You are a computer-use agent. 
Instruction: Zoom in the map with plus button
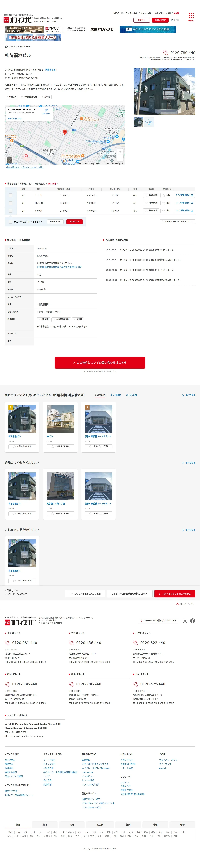tap(120, 152)
